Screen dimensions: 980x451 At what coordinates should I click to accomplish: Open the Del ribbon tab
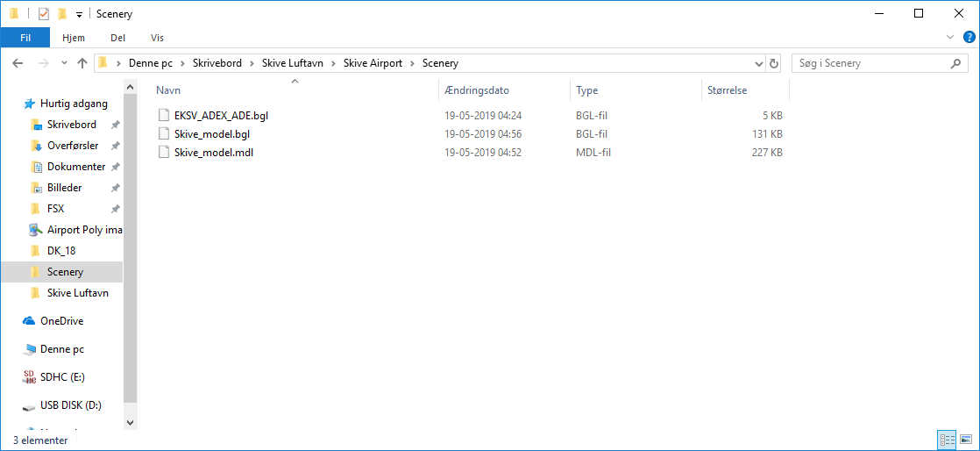click(x=117, y=38)
